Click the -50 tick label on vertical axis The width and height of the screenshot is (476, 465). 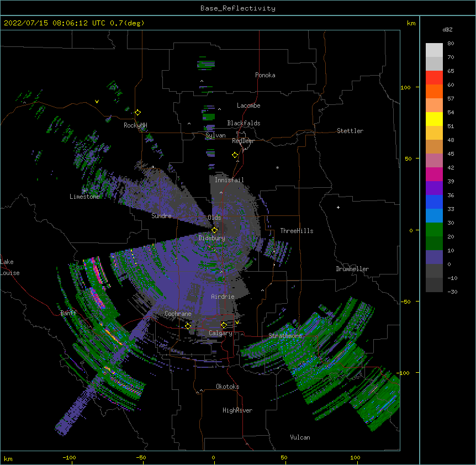(x=405, y=302)
